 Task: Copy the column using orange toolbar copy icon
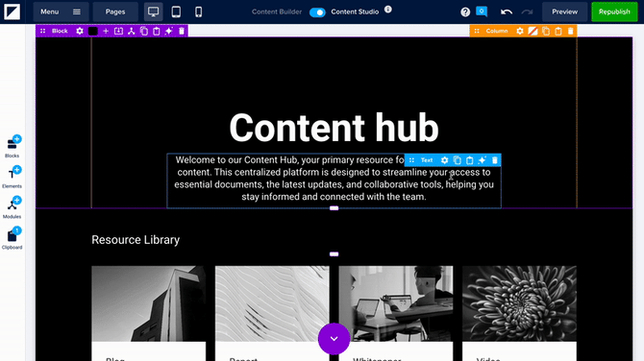point(545,31)
